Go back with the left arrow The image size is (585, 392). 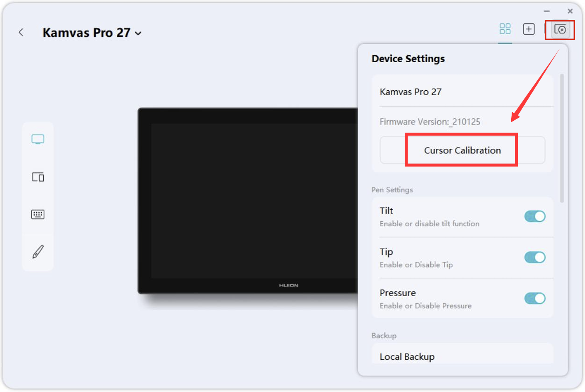coord(21,33)
